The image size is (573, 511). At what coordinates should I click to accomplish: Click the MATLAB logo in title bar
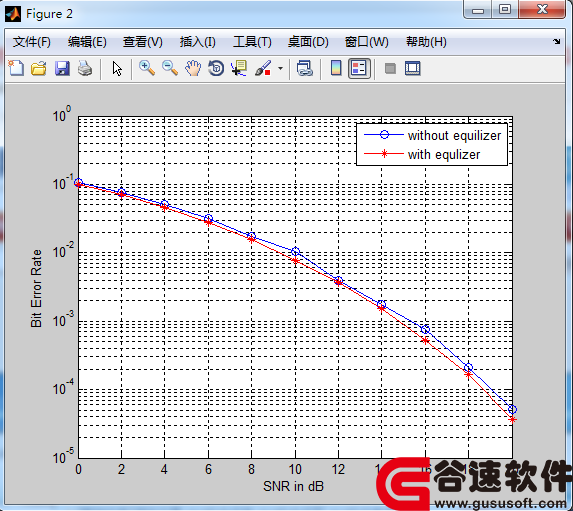pyautogui.click(x=13, y=14)
